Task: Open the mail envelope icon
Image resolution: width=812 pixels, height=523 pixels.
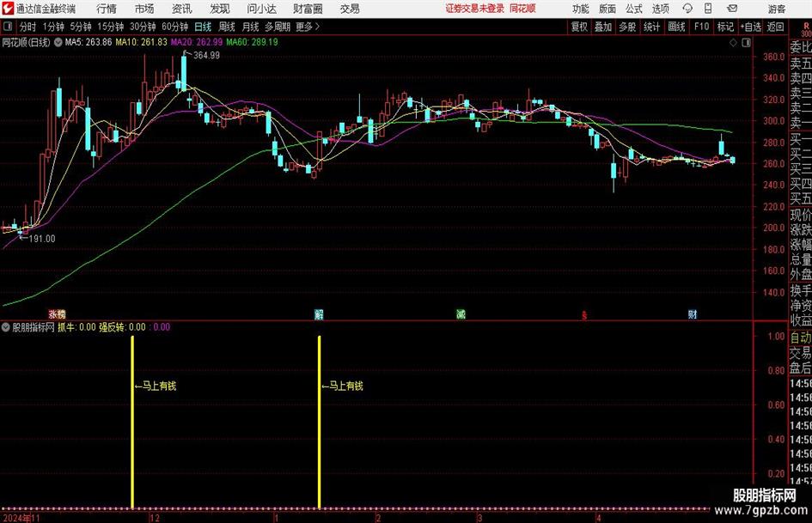Action: click(x=732, y=9)
